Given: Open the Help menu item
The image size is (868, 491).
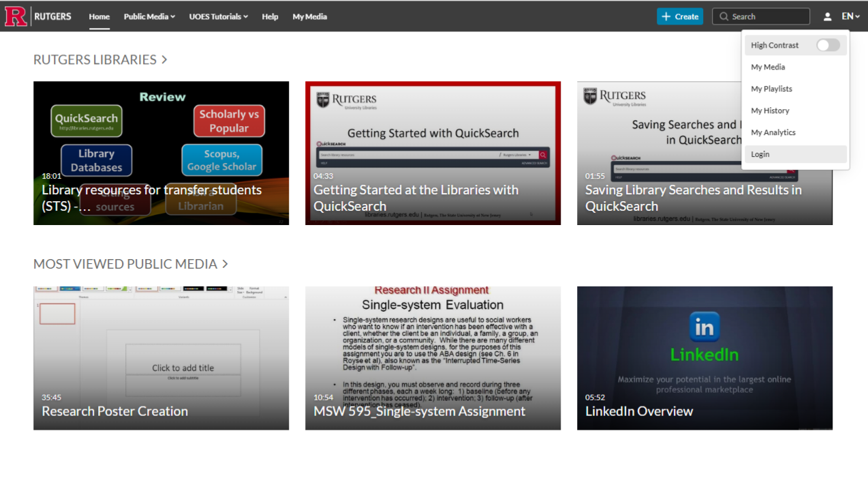Looking at the screenshot, I should (270, 16).
